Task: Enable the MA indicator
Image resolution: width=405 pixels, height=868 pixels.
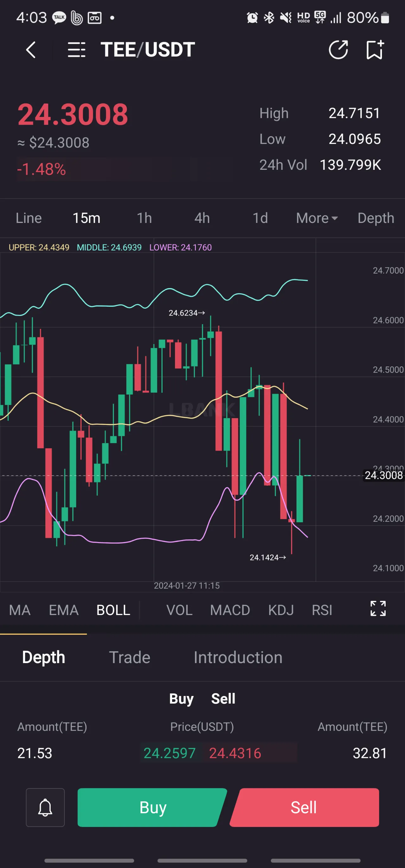Action: (x=20, y=610)
